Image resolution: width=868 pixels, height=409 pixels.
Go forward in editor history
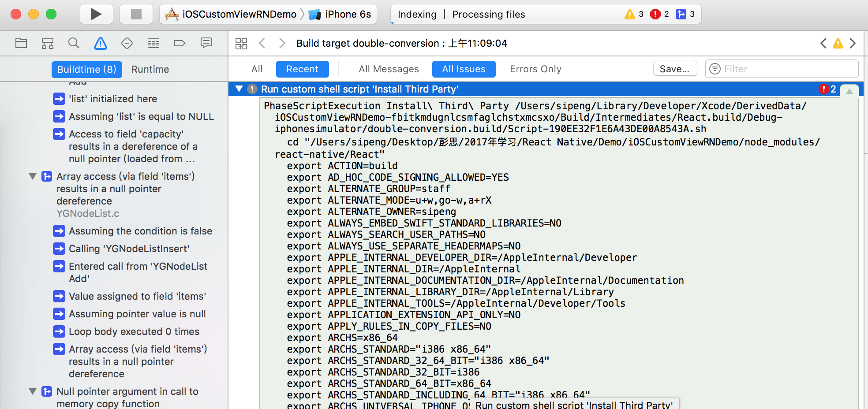(282, 43)
